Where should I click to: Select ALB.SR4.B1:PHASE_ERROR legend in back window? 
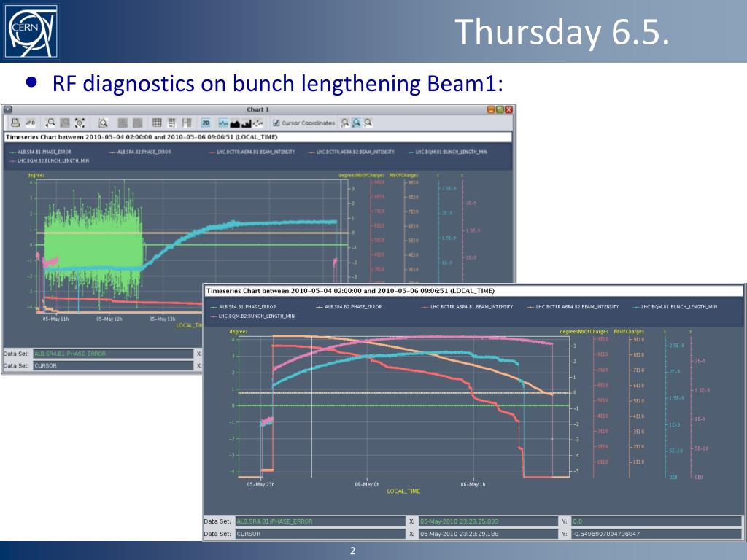[x=41, y=152]
